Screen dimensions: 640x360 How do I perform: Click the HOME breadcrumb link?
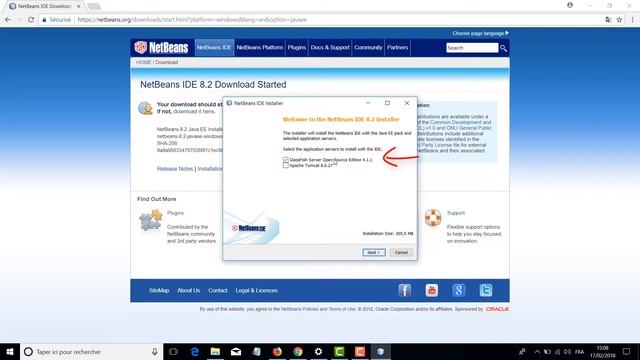click(x=144, y=62)
